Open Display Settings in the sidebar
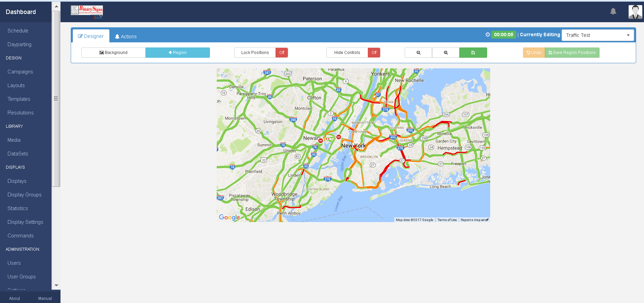This screenshot has width=644, height=303. pos(25,222)
